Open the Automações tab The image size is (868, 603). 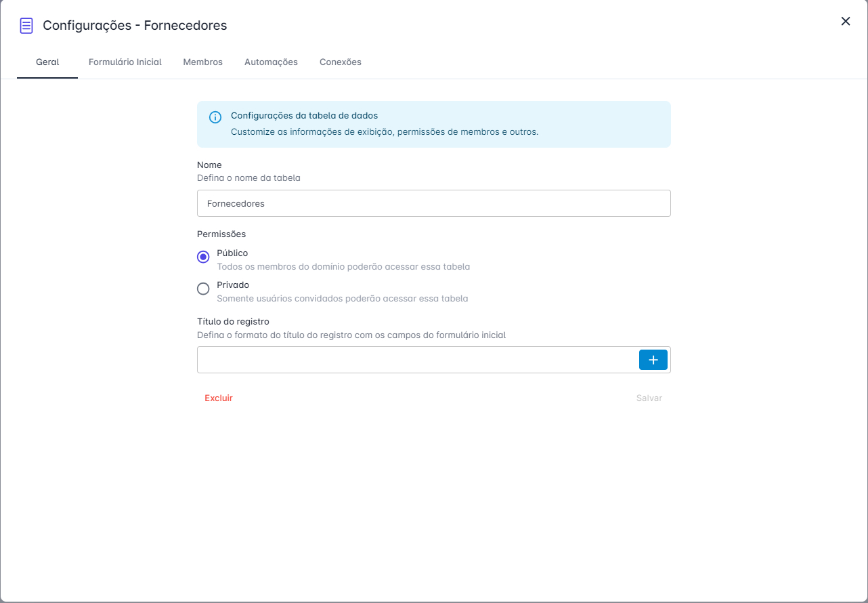click(271, 62)
